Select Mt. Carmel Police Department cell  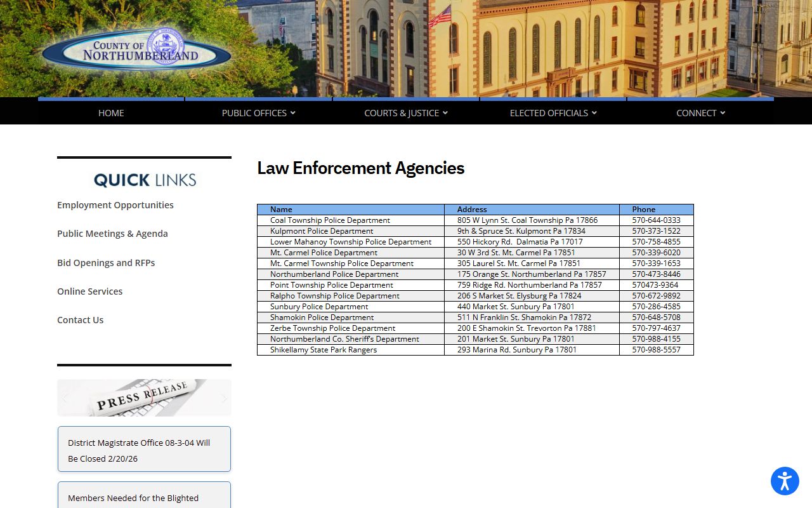(351, 253)
